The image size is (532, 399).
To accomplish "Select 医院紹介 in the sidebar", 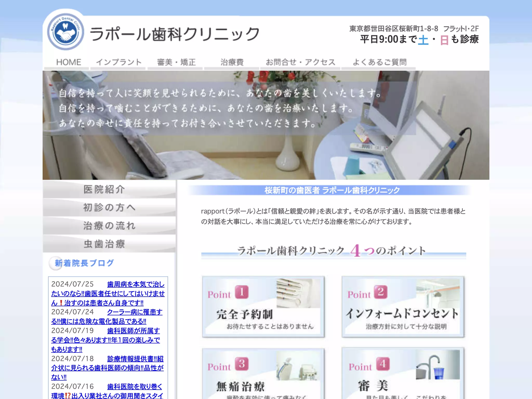I will pos(109,189).
